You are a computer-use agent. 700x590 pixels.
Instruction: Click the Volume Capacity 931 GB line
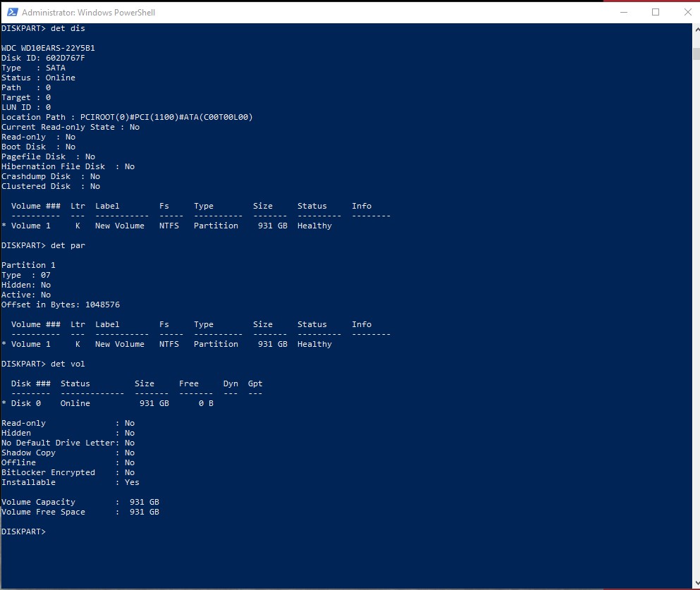(80, 502)
